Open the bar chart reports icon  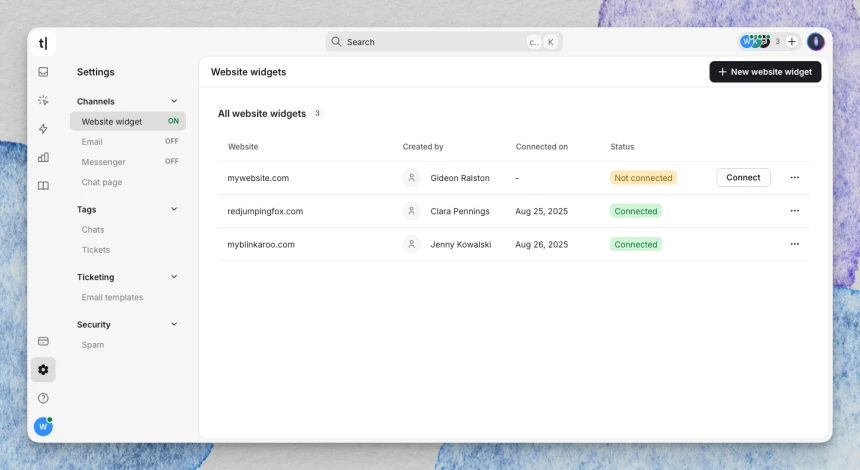click(x=43, y=157)
